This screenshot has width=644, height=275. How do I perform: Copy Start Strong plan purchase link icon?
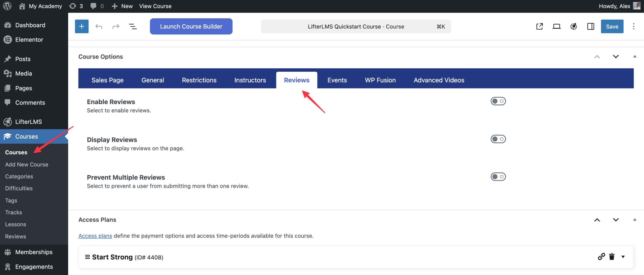tap(601, 257)
